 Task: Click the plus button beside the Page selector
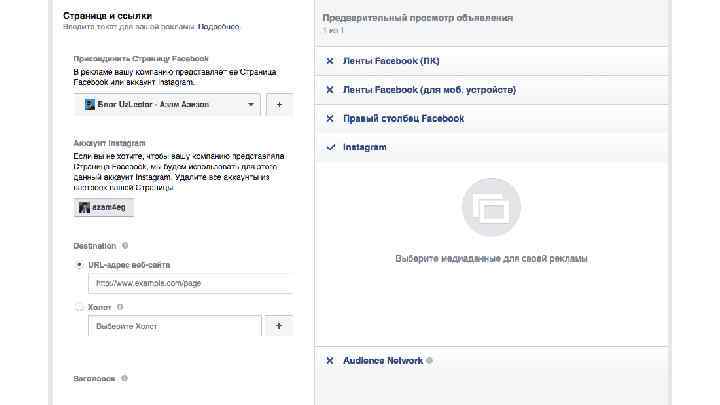[x=279, y=104]
